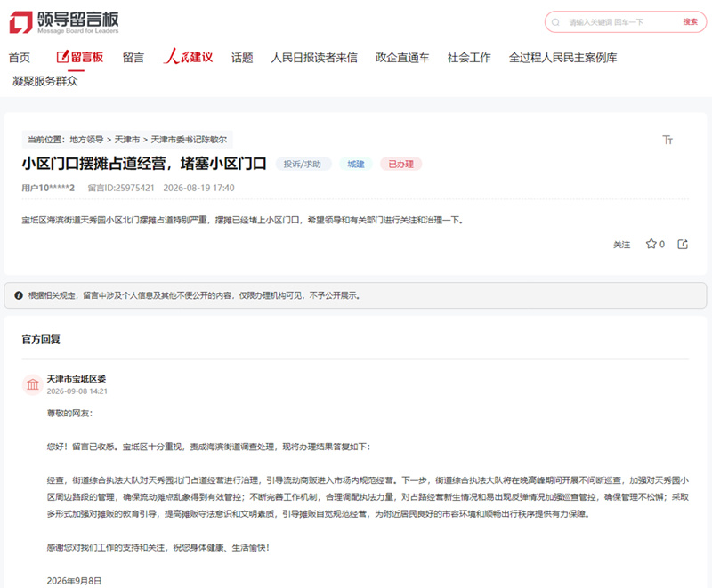
Task: Open 凝聚服务群众 navigation item
Action: point(45,81)
